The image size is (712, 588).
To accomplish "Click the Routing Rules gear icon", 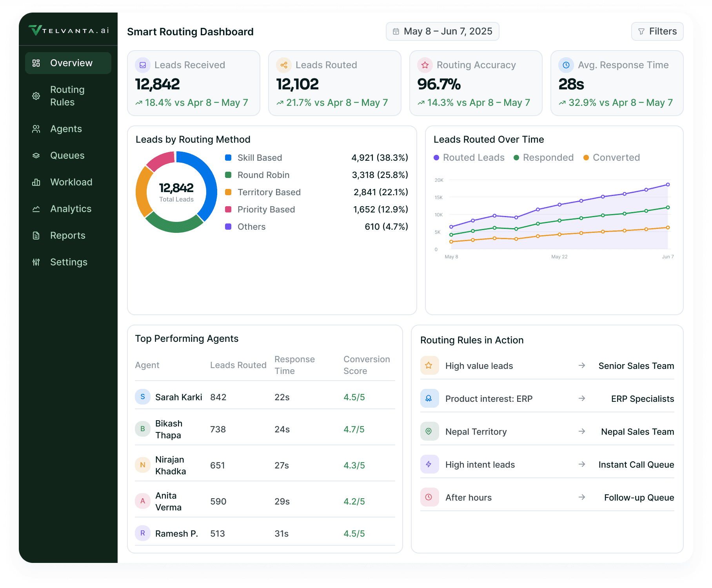I will click(x=36, y=96).
